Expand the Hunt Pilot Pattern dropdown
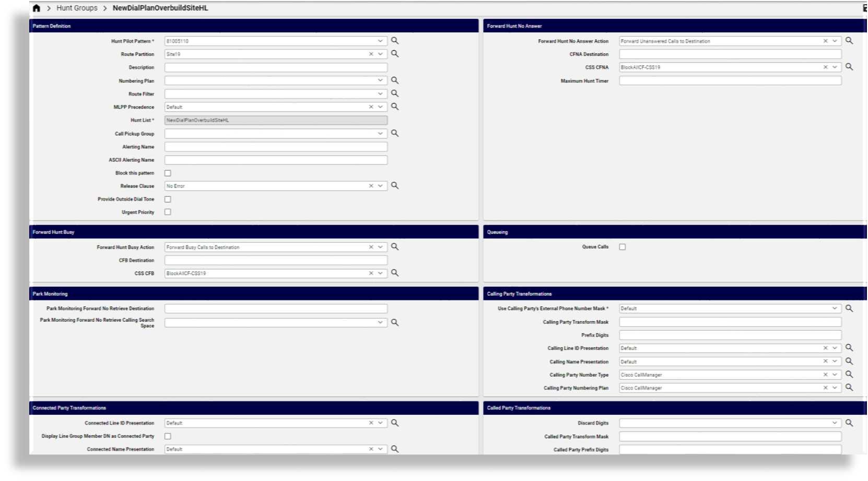The width and height of the screenshot is (868, 481). tap(380, 41)
